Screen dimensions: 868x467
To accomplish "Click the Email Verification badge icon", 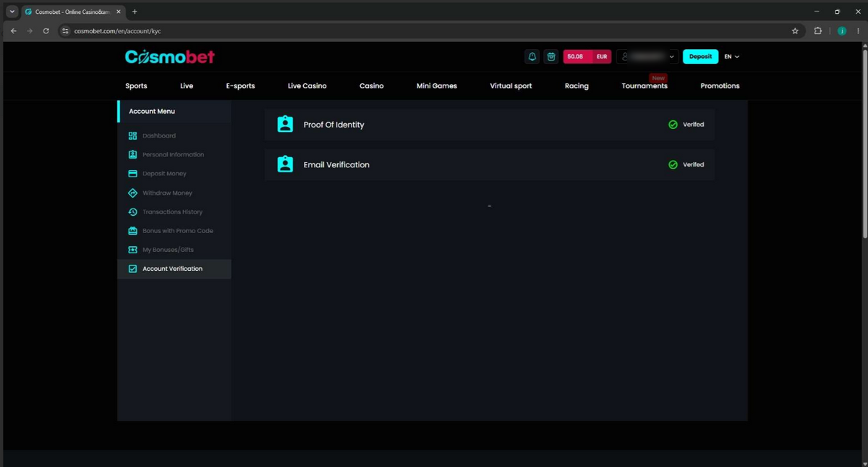I will [x=286, y=164].
